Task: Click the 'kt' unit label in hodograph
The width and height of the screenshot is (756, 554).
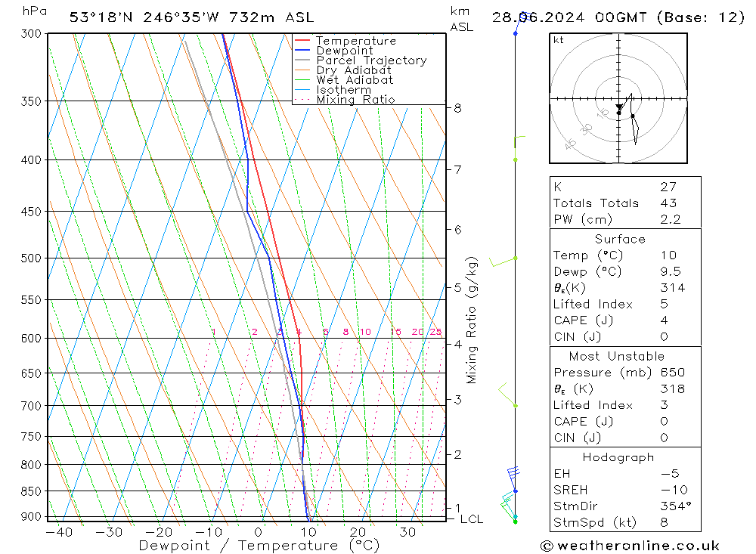Action: tap(559, 40)
